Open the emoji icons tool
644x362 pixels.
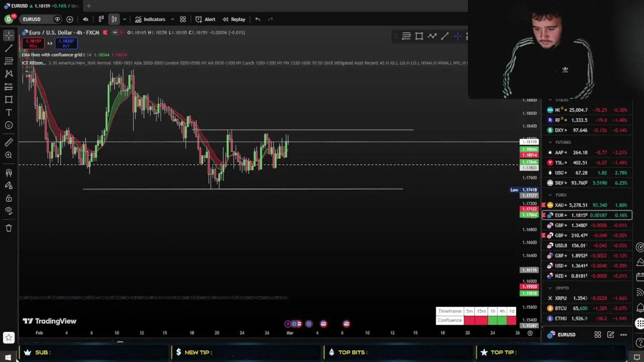9,125
